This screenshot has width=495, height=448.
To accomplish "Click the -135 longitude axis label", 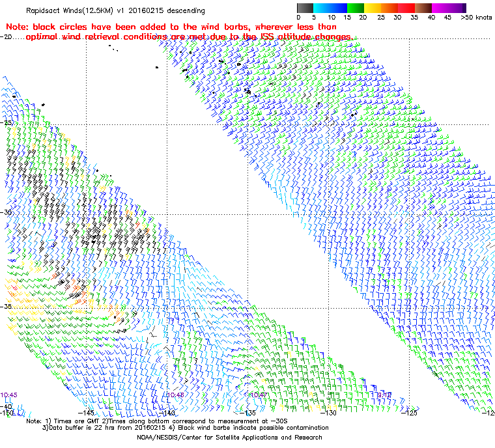I will click(x=247, y=413).
